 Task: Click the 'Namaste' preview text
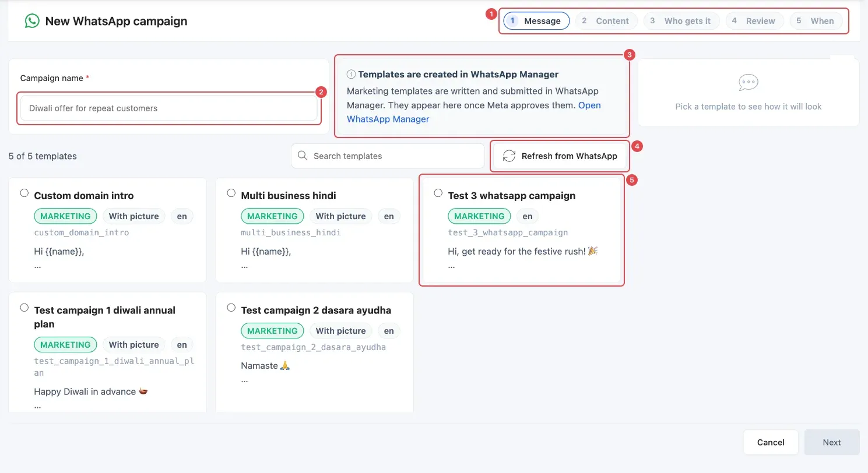265,366
